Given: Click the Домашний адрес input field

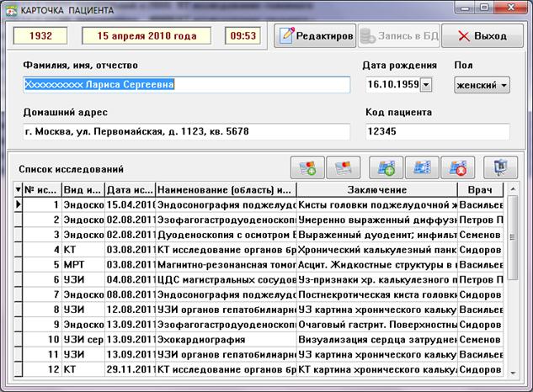Looking at the screenshot, I should [187, 131].
